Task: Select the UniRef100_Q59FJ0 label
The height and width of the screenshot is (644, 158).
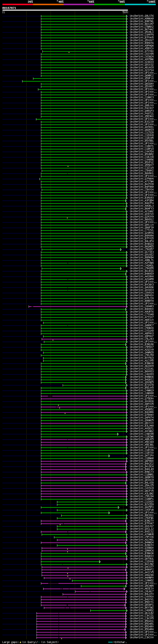Action: [142, 78]
